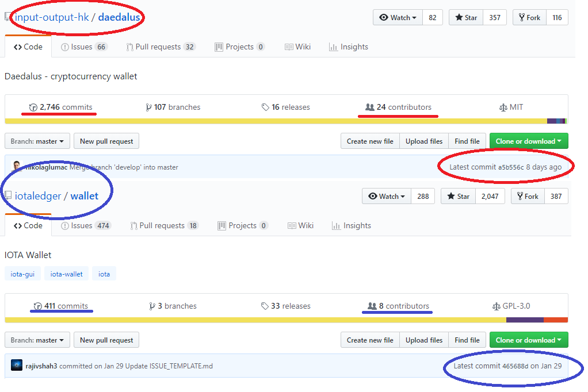Expand the Branch: master selector for daedalus
This screenshot has width=588, height=392.
pos(37,141)
